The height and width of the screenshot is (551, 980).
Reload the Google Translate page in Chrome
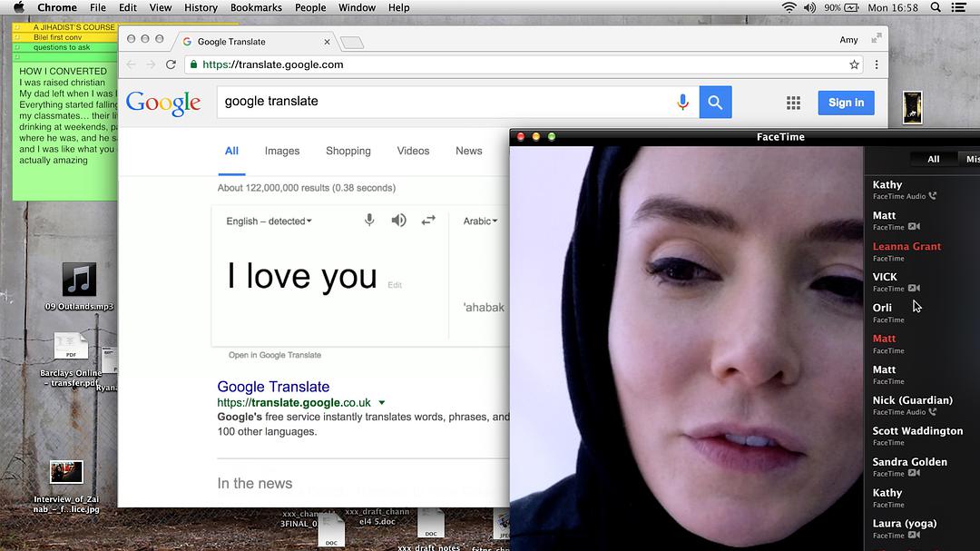(x=171, y=64)
